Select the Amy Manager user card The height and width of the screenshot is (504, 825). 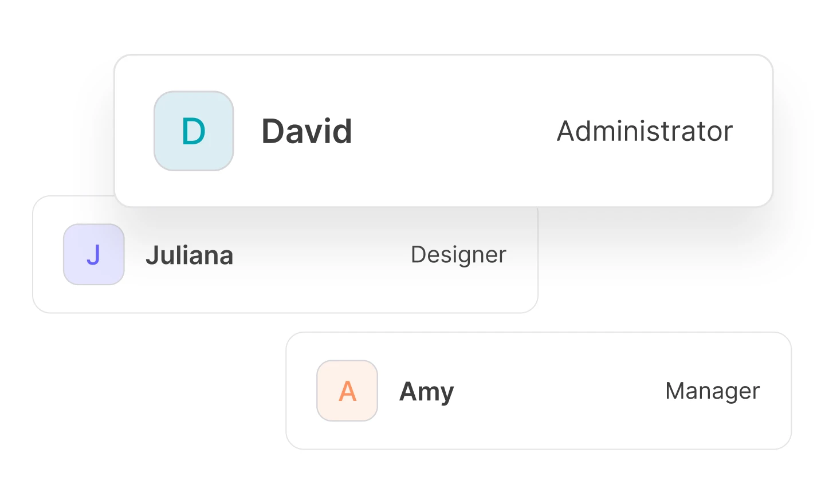coord(539,430)
